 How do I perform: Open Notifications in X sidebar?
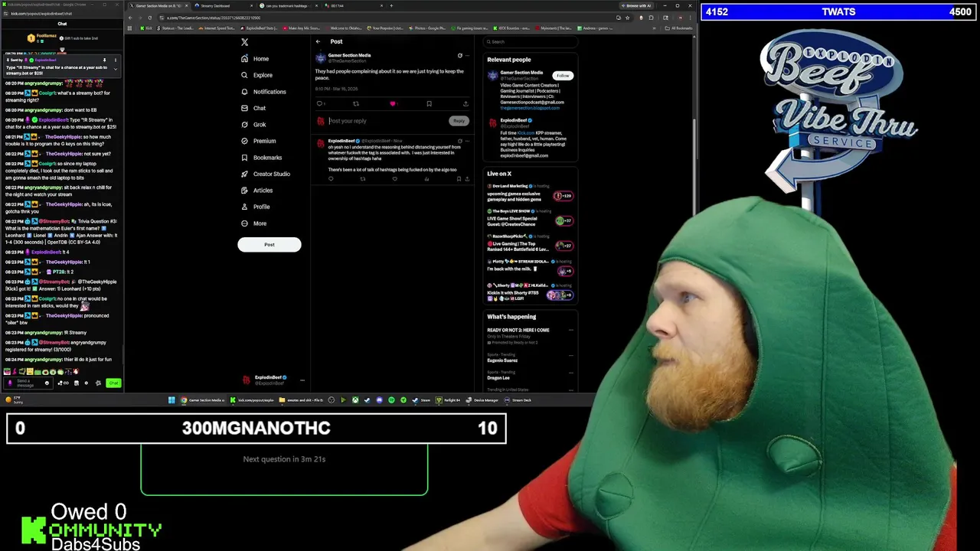263,92
